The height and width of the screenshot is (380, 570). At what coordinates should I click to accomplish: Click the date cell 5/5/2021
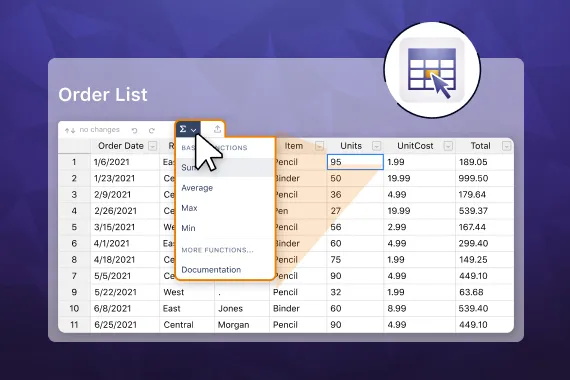(125, 276)
